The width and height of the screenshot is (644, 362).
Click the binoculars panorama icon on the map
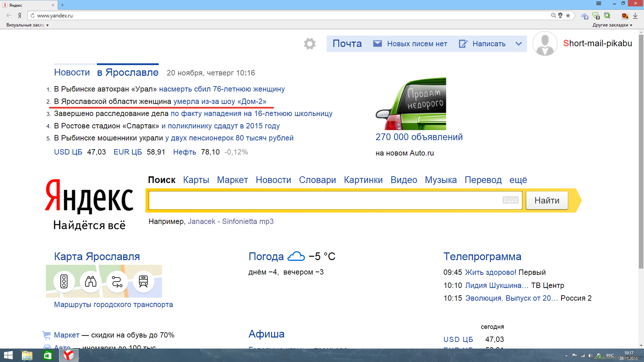click(91, 281)
